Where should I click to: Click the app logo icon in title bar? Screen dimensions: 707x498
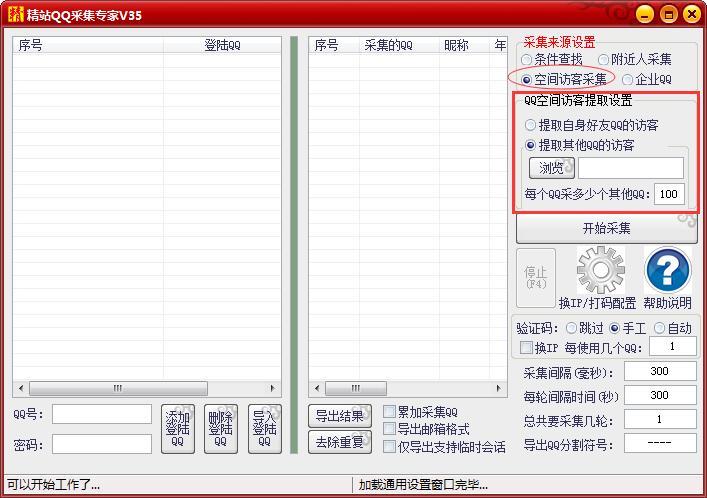(15, 14)
